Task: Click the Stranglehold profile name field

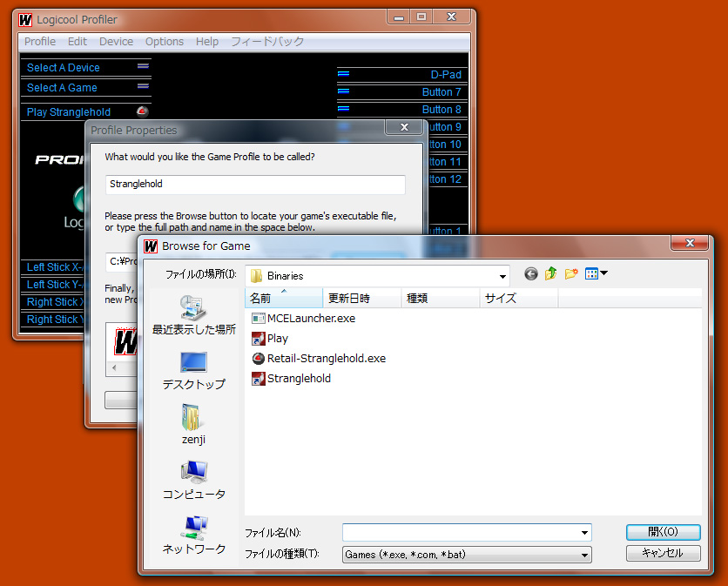Action: [x=255, y=185]
